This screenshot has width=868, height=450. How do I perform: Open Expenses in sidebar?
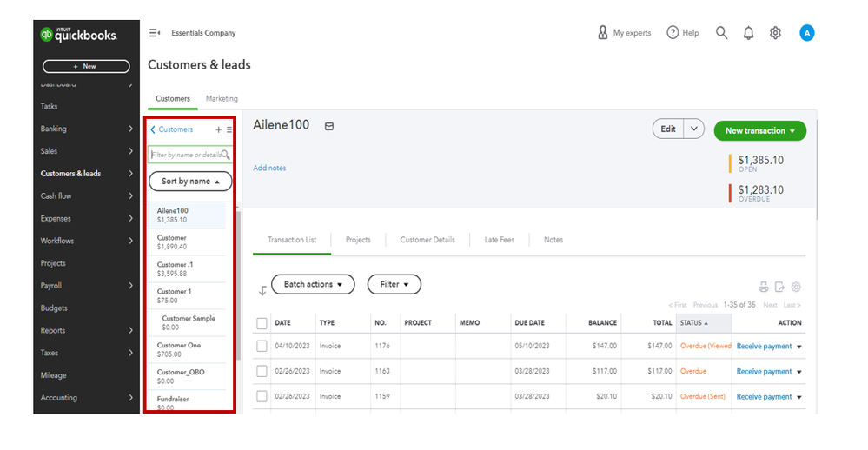56,219
